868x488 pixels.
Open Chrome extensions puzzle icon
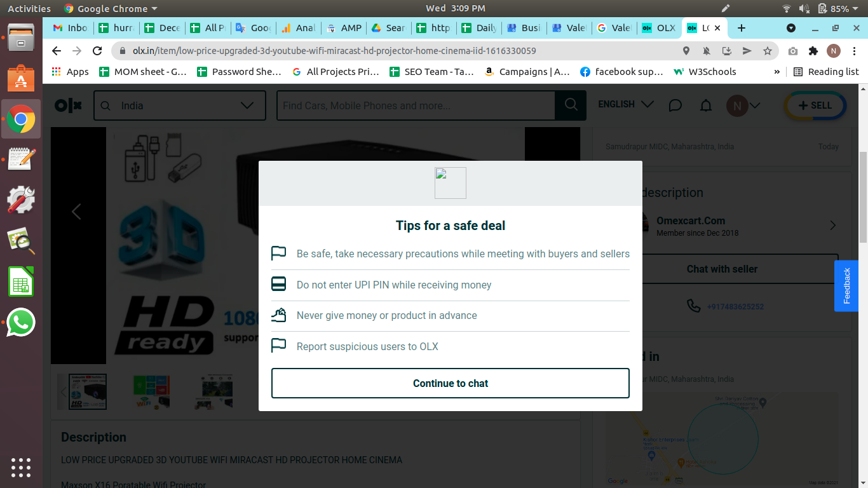pyautogui.click(x=813, y=51)
